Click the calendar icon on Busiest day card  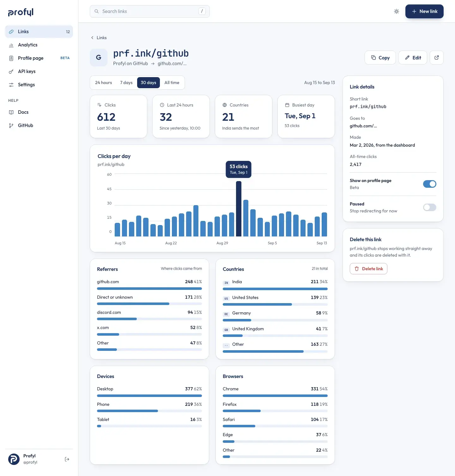tap(287, 105)
